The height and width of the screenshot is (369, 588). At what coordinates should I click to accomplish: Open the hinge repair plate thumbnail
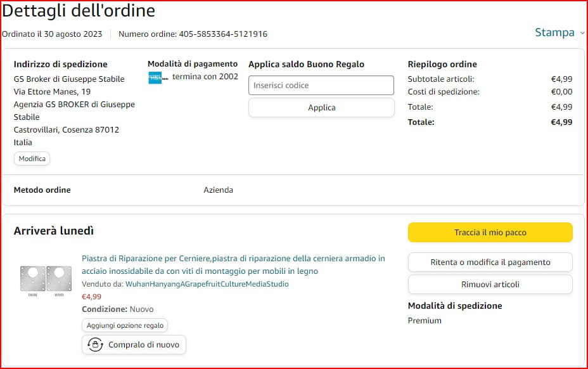click(46, 281)
